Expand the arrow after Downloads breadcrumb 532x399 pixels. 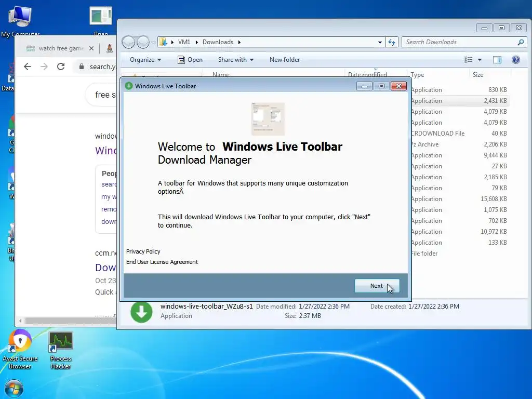click(239, 42)
